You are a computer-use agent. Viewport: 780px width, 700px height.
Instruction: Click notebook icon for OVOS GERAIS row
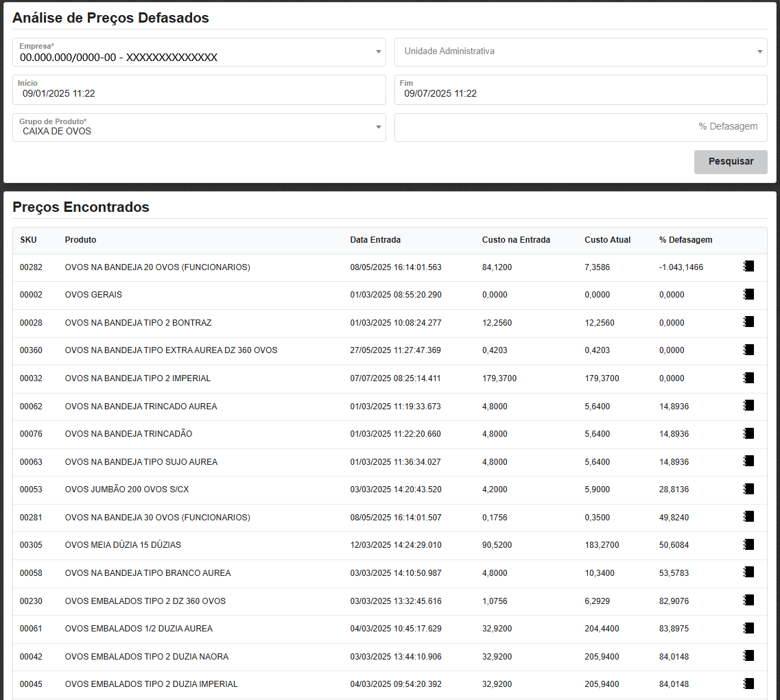pyautogui.click(x=748, y=294)
